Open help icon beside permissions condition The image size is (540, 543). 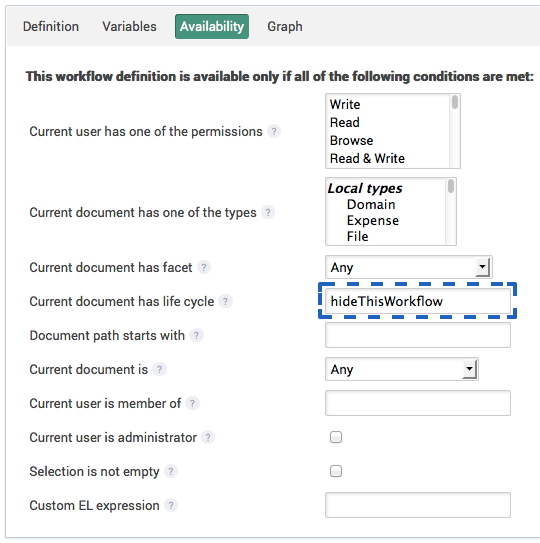[x=274, y=132]
